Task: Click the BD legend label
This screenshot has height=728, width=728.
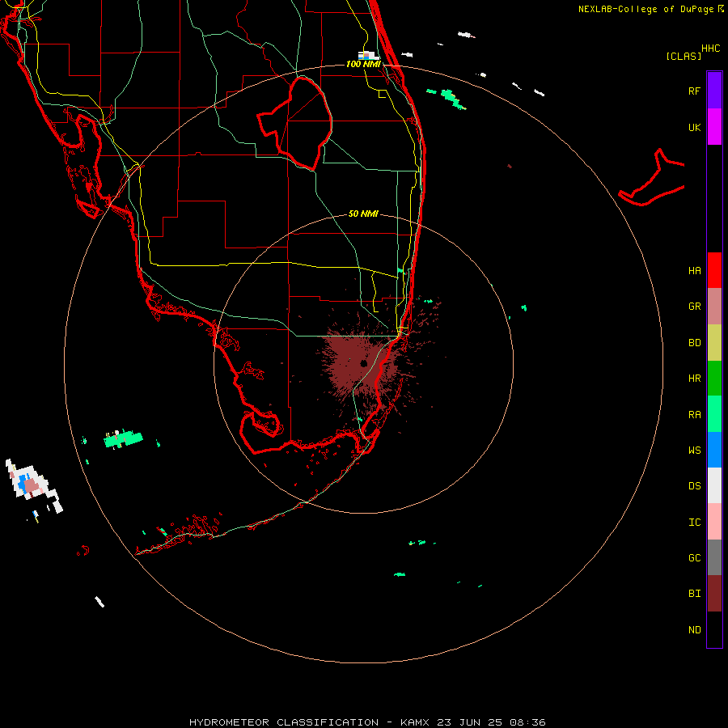Action: (x=694, y=343)
